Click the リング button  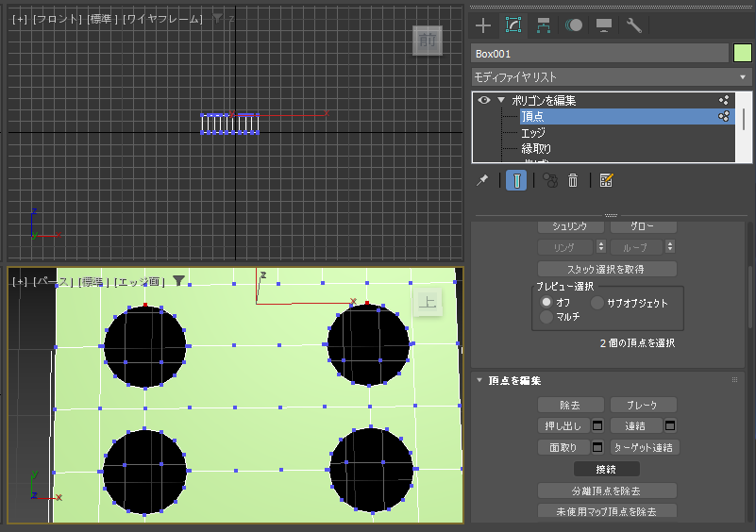pyautogui.click(x=565, y=247)
